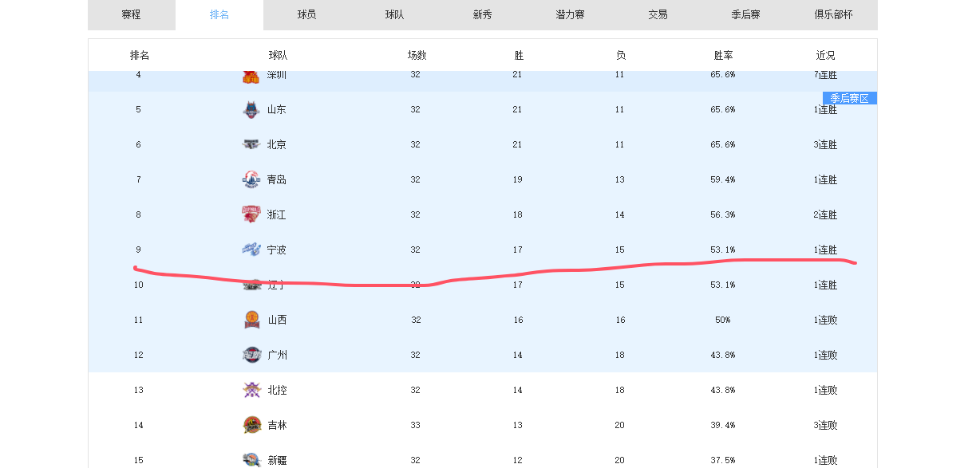Click the 深圳 team logo icon
The image size is (980, 468).
coord(251,77)
